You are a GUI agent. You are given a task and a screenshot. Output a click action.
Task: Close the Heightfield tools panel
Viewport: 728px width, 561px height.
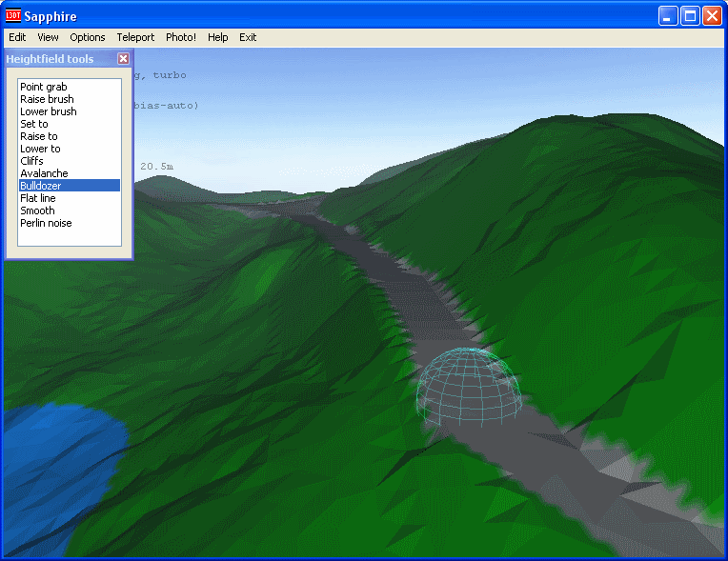click(x=123, y=59)
